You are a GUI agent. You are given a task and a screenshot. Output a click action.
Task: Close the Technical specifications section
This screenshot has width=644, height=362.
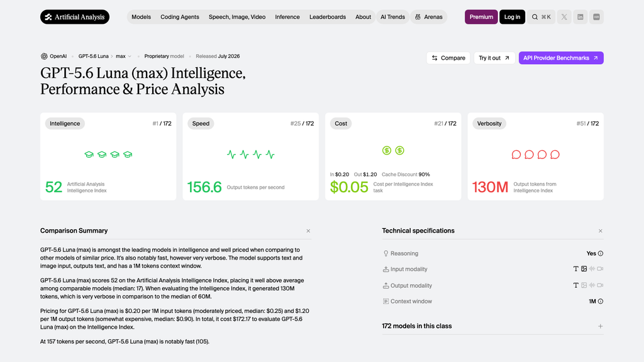point(601,231)
